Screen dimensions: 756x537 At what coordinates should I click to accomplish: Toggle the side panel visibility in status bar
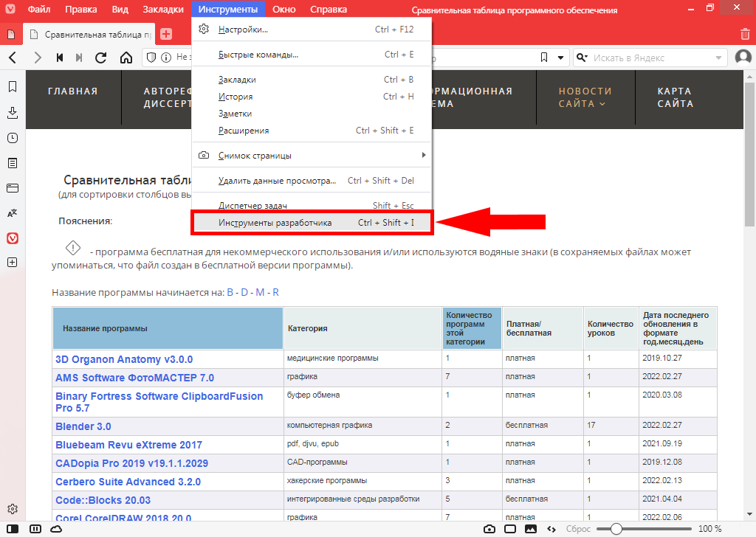point(13,529)
